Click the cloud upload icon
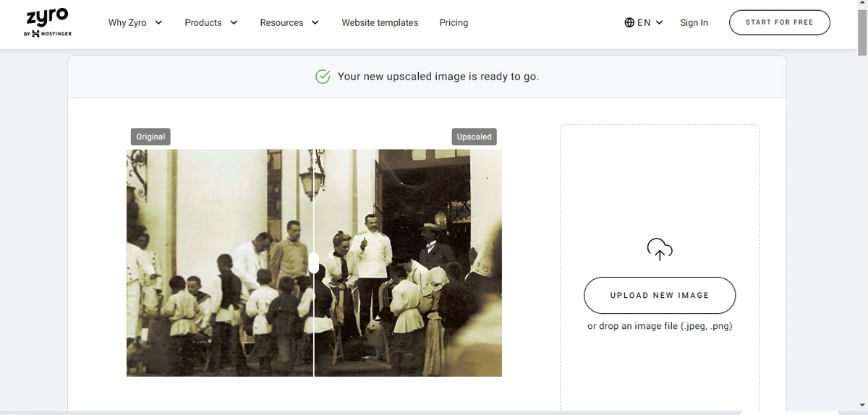The image size is (868, 415). tap(659, 249)
